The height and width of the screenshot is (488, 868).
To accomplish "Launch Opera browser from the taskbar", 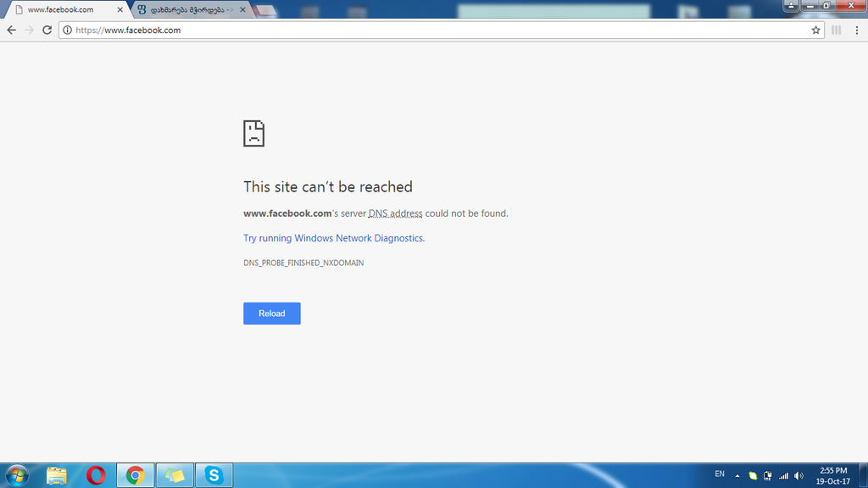I will pos(96,475).
